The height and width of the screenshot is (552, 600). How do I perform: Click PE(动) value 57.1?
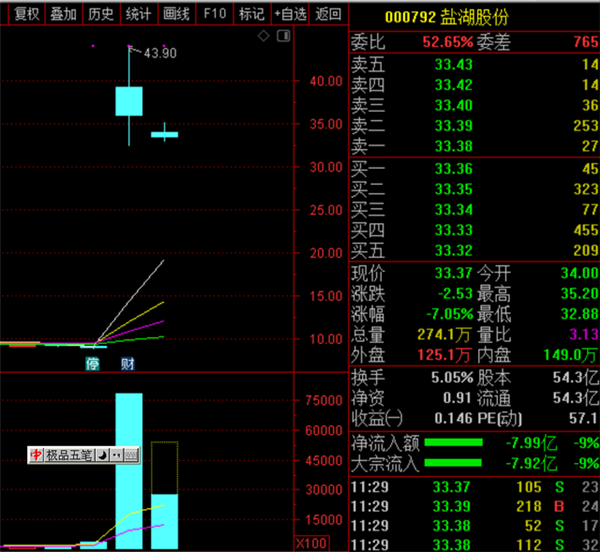pyautogui.click(x=583, y=418)
